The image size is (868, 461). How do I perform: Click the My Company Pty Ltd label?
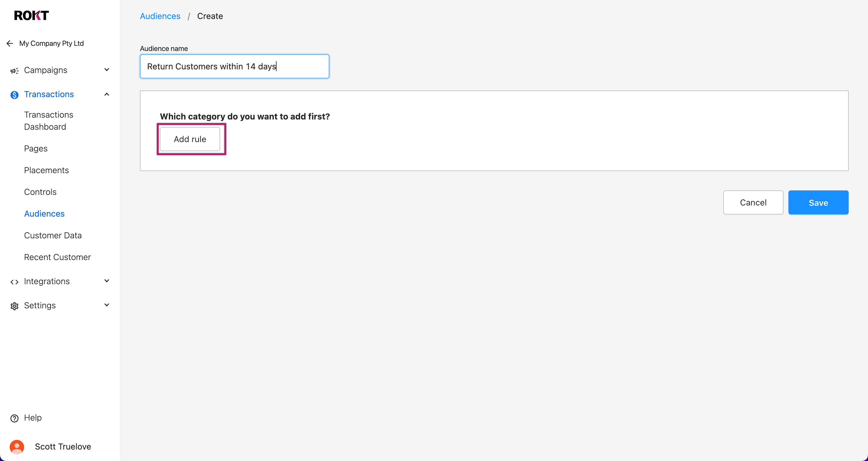52,43
